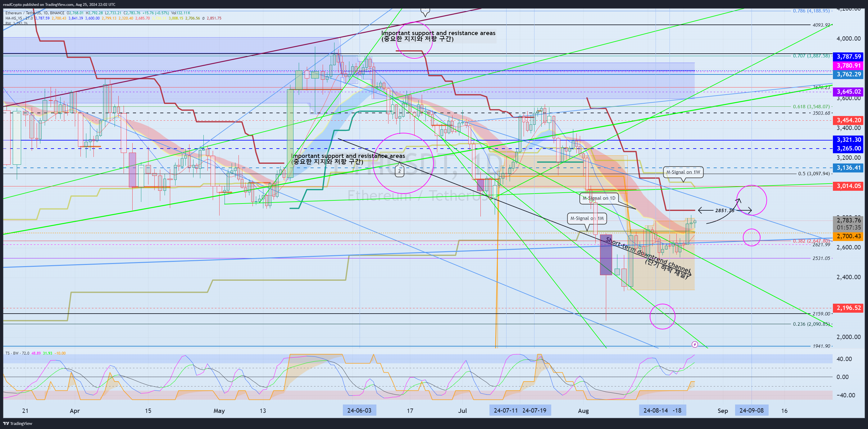Viewport: 868px width, 429px height.
Task: Click the May label on the time axis
Action: [x=219, y=411]
